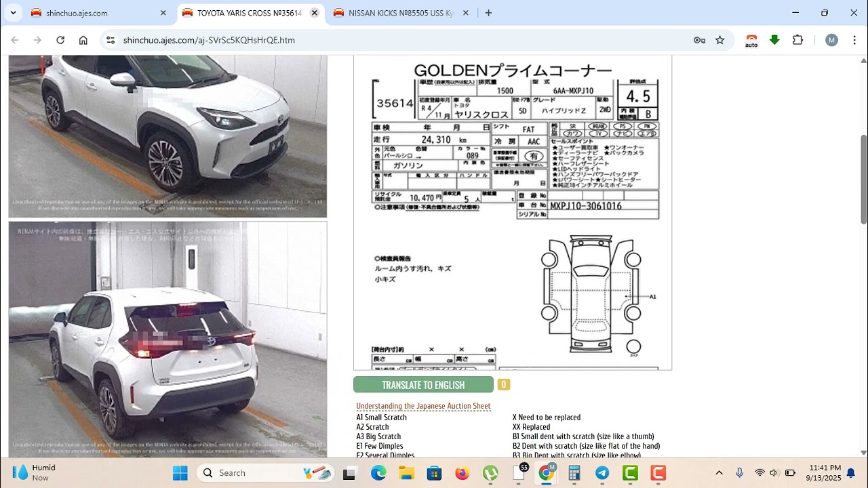Open Microsoft Store from the taskbar
This screenshot has height=488, width=868.
pyautogui.click(x=434, y=473)
